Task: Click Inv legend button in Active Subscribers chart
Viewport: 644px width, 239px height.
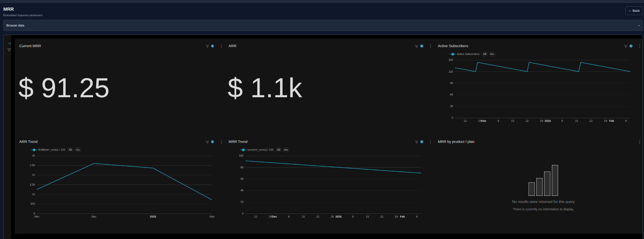Action: tap(492, 54)
